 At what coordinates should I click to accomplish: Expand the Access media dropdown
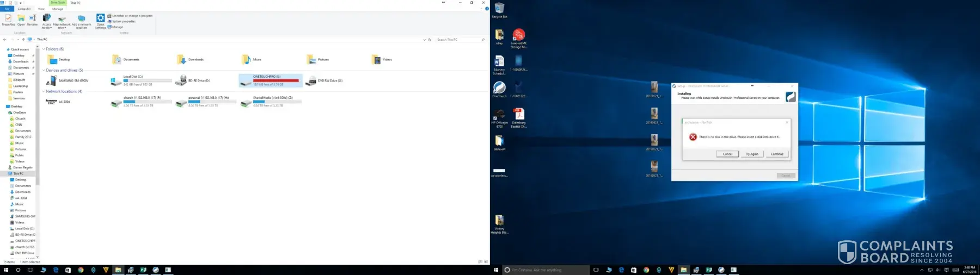click(x=47, y=27)
